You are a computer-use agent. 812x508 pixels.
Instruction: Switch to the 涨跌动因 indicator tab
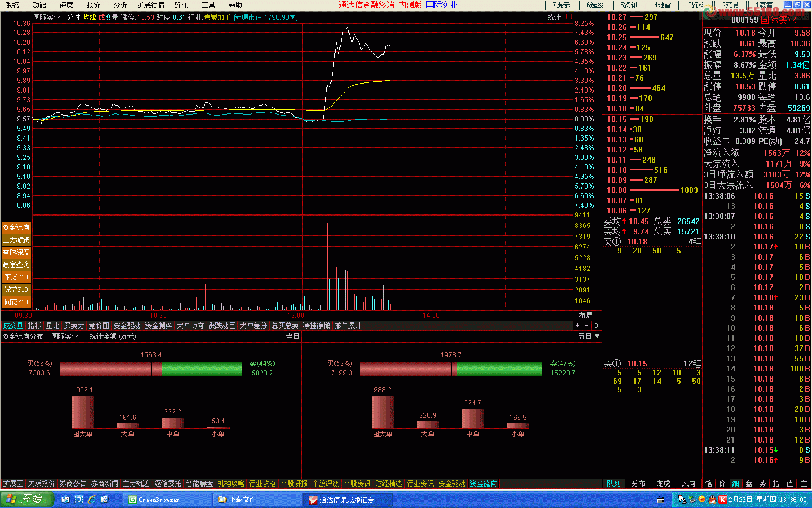point(222,326)
